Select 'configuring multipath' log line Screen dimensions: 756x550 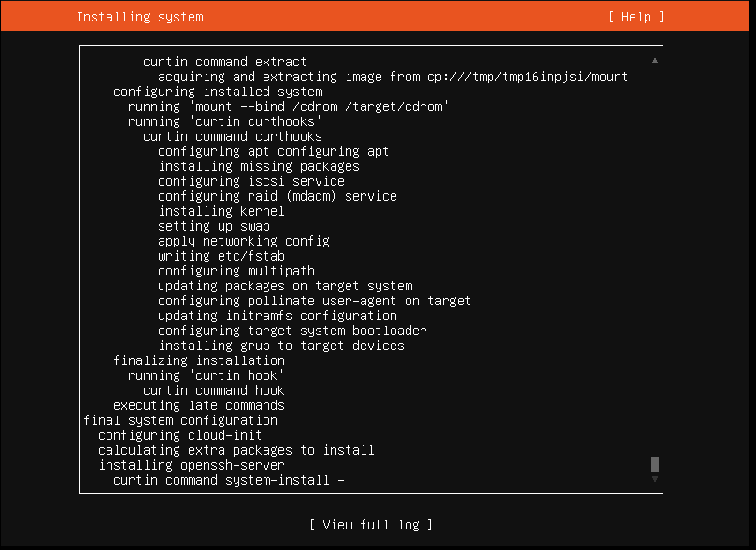tap(236, 271)
